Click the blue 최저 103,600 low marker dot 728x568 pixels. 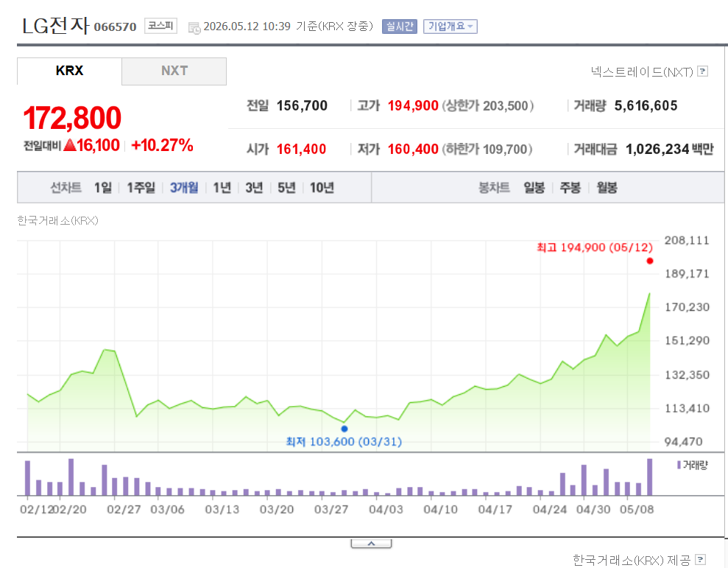click(344, 429)
